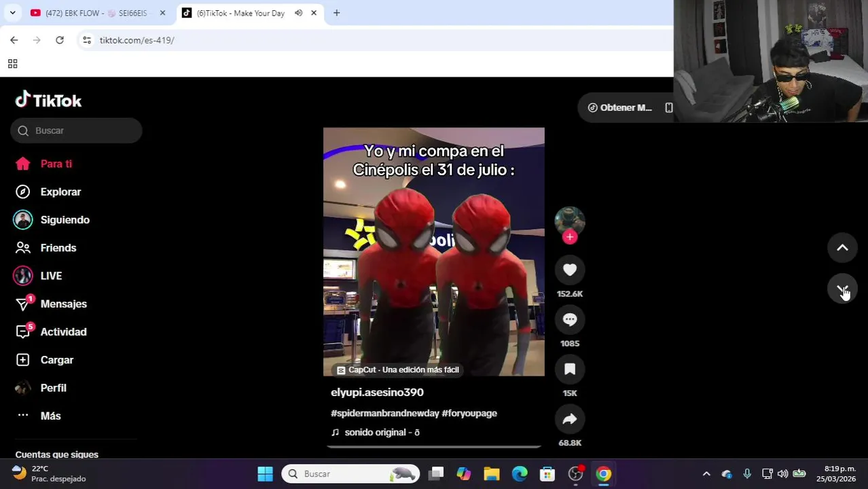Open Google Chrome from the taskbar
Viewport: 868px width, 489px height.
(604, 474)
